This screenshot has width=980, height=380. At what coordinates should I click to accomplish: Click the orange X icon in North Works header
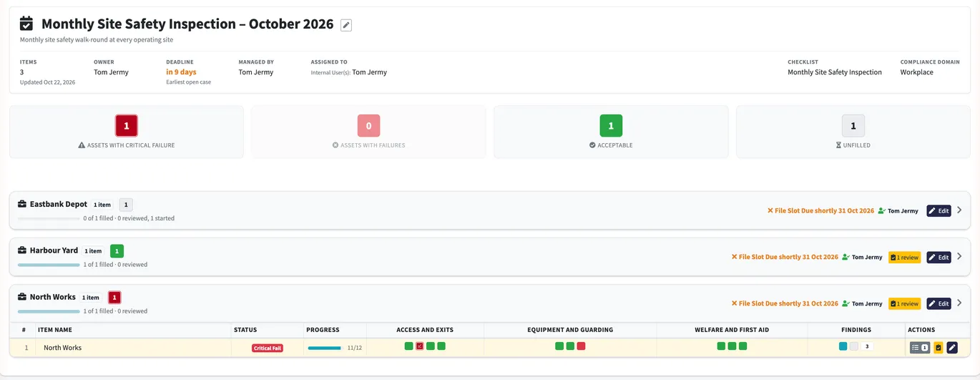point(734,303)
